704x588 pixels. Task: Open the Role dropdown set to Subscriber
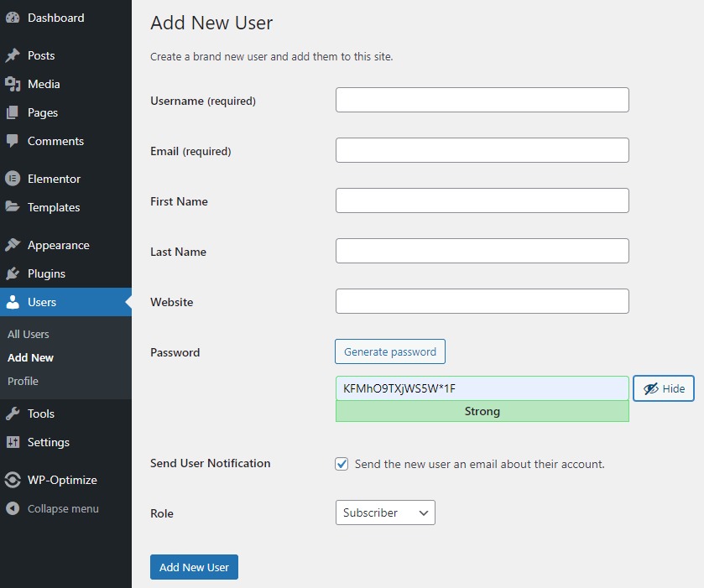385,513
